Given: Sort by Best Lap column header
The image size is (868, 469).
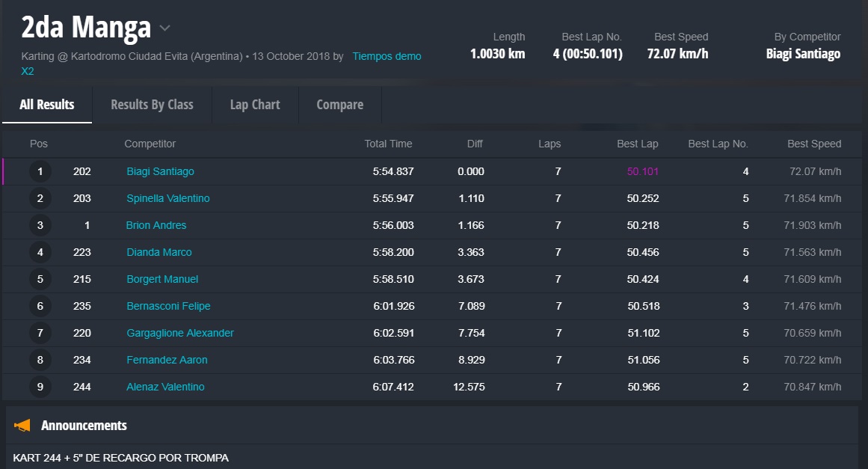Looking at the screenshot, I should tap(637, 144).
